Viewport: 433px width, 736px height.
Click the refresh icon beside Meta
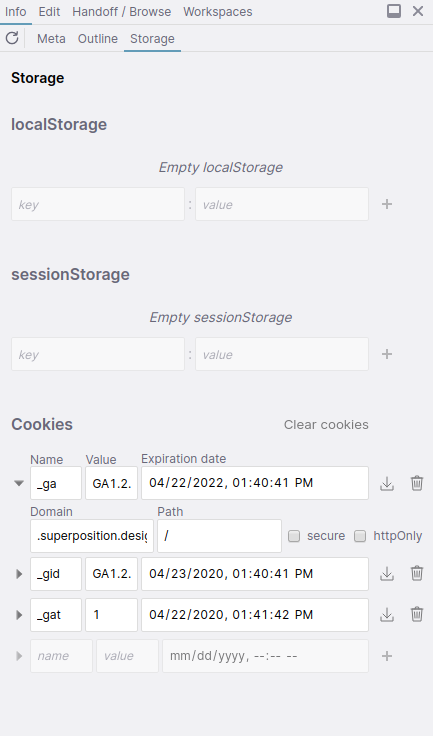point(12,38)
